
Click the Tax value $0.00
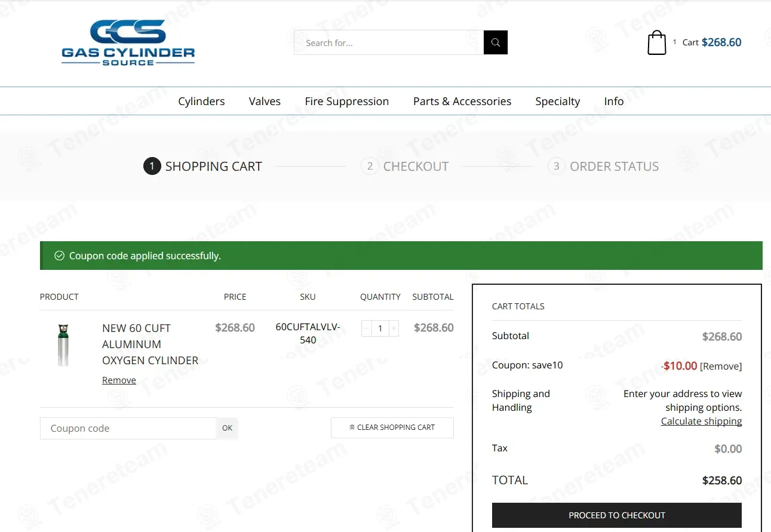(728, 449)
